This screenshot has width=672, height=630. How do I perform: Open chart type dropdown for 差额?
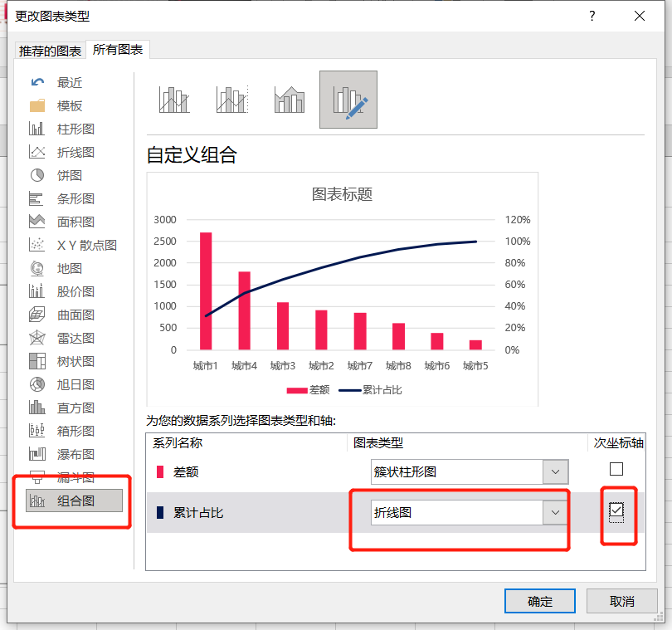pyautogui.click(x=555, y=471)
